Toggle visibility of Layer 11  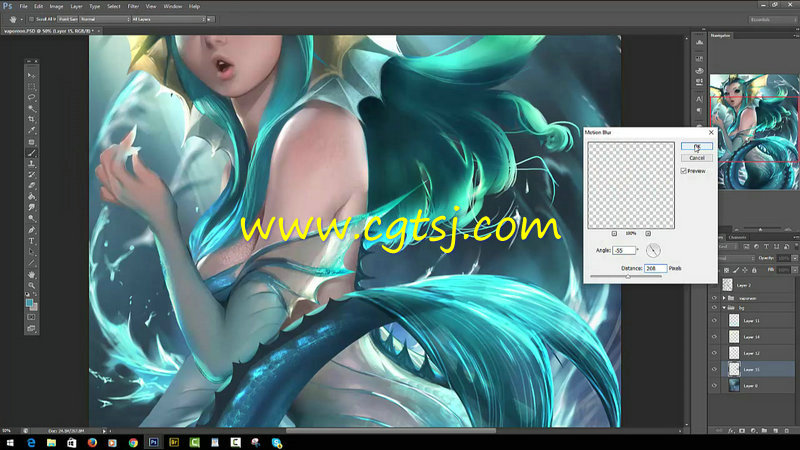click(714, 320)
